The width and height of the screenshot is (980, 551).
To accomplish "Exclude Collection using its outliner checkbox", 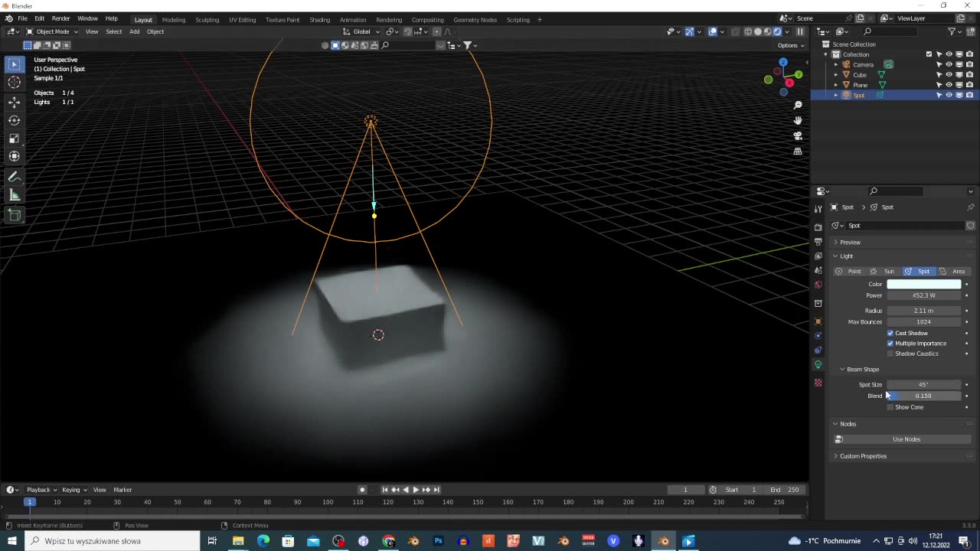I will [x=929, y=54].
